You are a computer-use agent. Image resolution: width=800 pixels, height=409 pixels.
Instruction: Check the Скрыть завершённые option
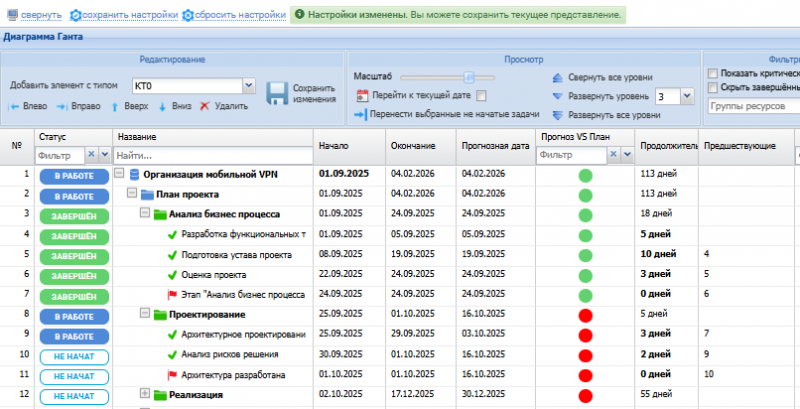point(712,88)
